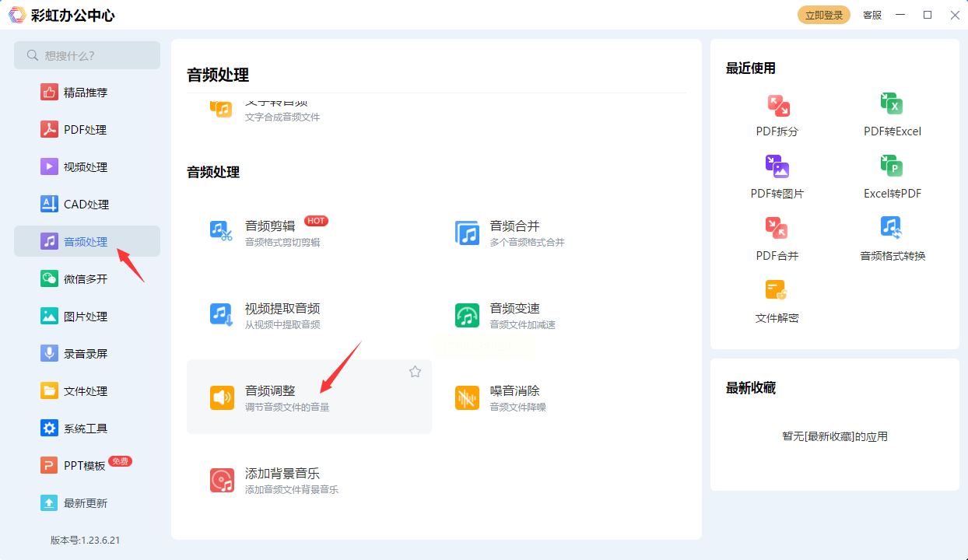The width and height of the screenshot is (968, 560).
Task: Go to 视频处理 sidebar category
Action: (86, 167)
